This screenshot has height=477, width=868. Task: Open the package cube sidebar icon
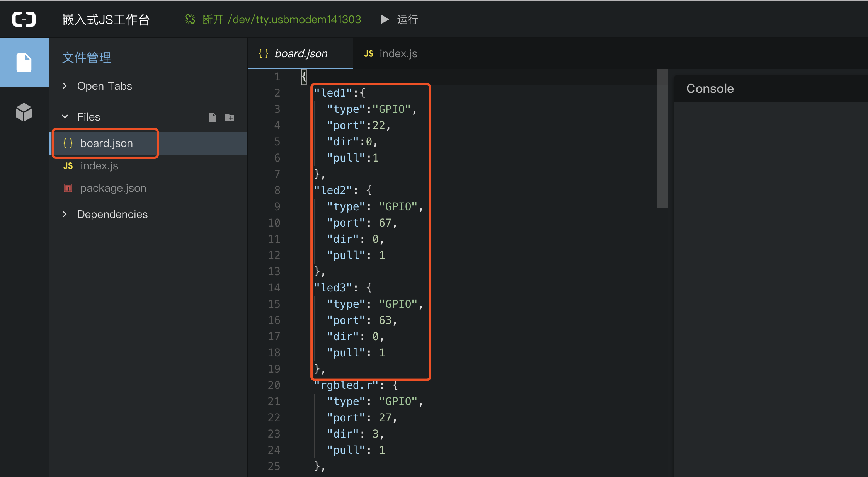click(24, 112)
